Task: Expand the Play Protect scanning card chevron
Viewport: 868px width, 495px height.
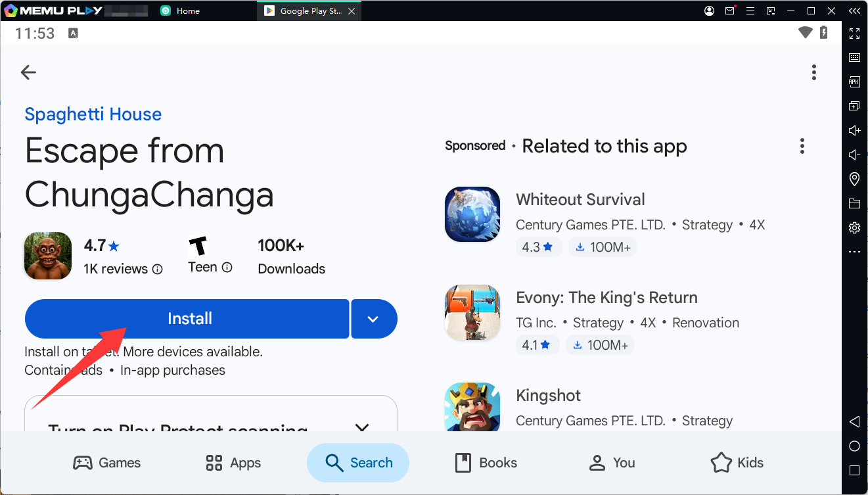Action: (x=361, y=427)
